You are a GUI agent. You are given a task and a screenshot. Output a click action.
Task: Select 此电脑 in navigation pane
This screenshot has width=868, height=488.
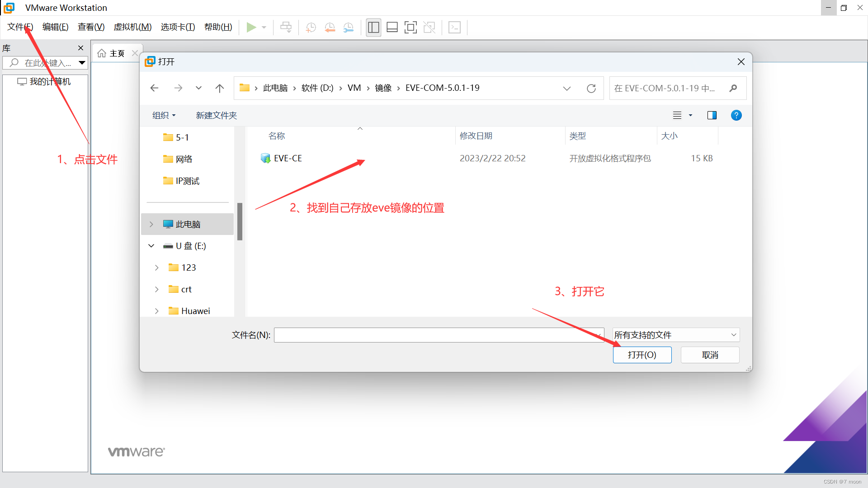[188, 224]
